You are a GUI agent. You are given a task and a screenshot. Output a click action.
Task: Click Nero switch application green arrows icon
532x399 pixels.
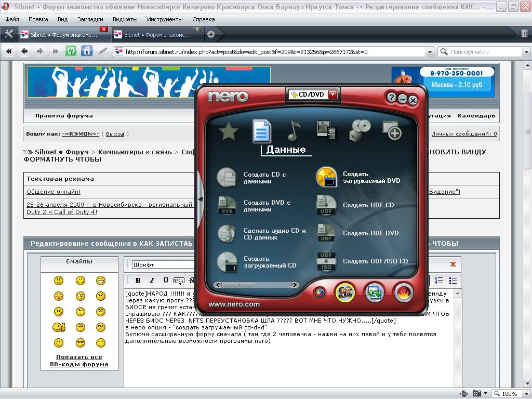pos(374,292)
